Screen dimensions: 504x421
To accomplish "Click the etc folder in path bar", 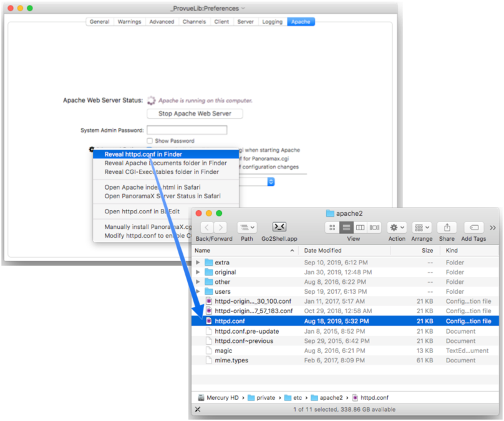I will tap(293, 397).
